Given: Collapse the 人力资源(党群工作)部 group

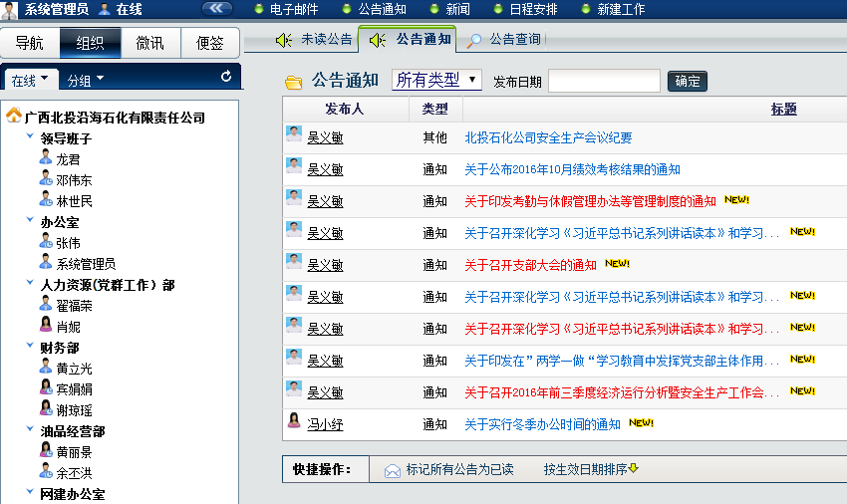Looking at the screenshot, I should click(x=30, y=283).
